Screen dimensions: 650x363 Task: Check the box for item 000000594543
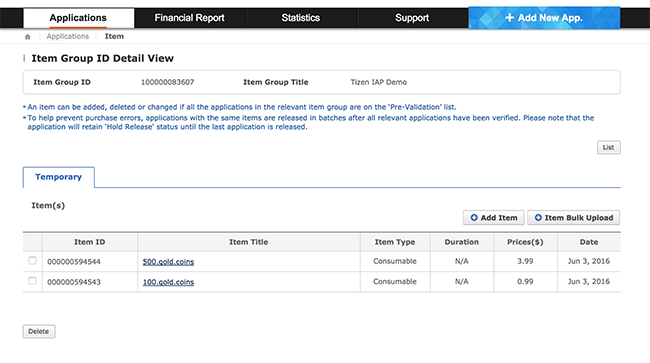[x=32, y=281]
